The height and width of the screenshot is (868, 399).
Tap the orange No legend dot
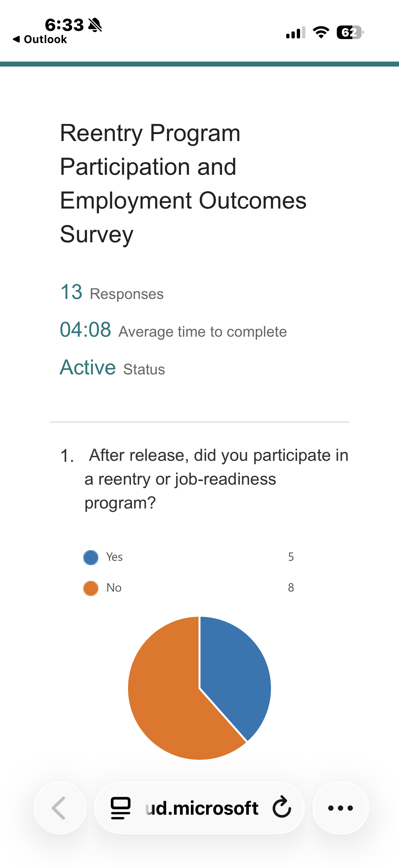(x=91, y=588)
